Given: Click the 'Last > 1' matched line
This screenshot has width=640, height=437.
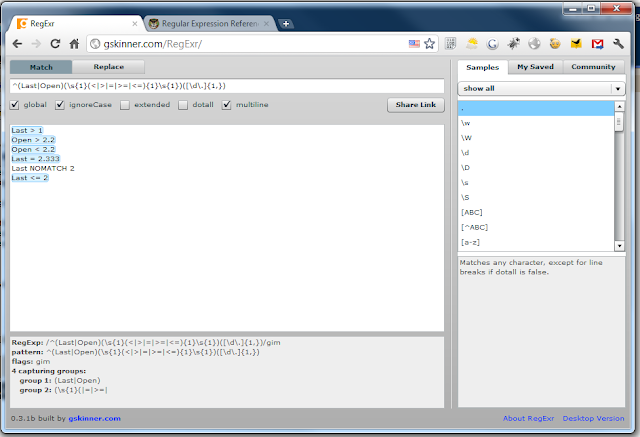Looking at the screenshot, I should click(27, 131).
